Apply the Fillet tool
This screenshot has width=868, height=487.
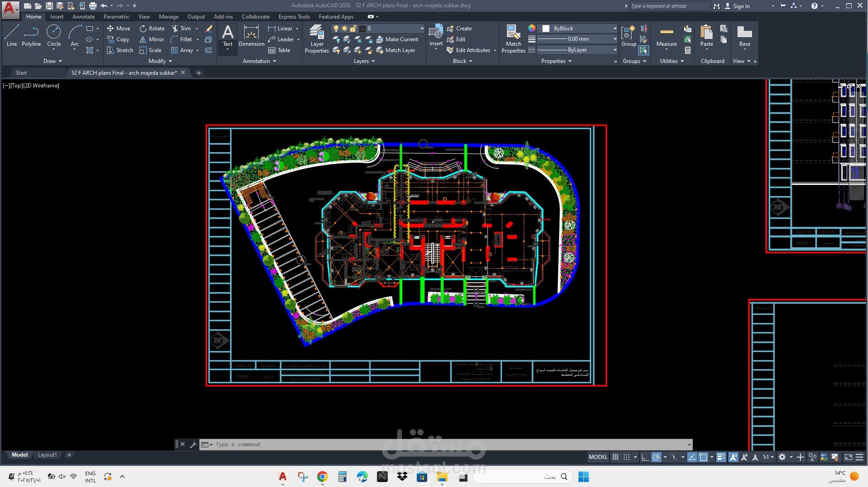tap(181, 39)
